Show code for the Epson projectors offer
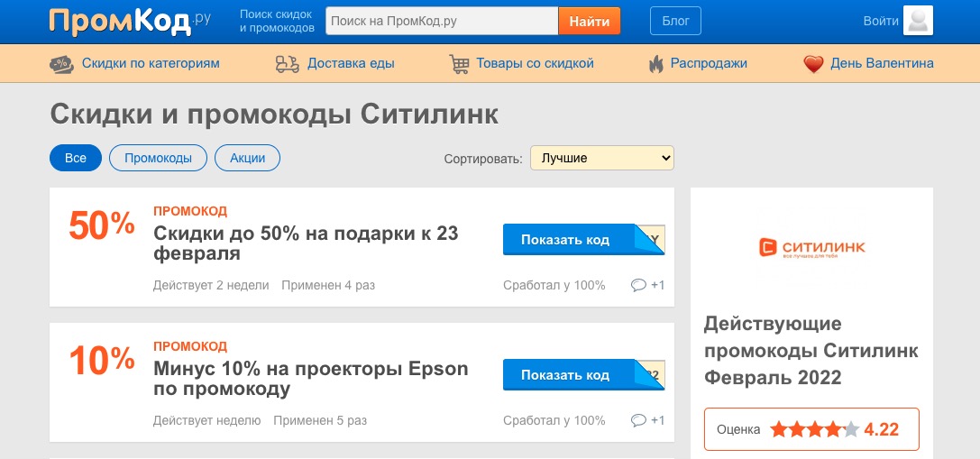This screenshot has height=459, width=980. tap(565, 375)
